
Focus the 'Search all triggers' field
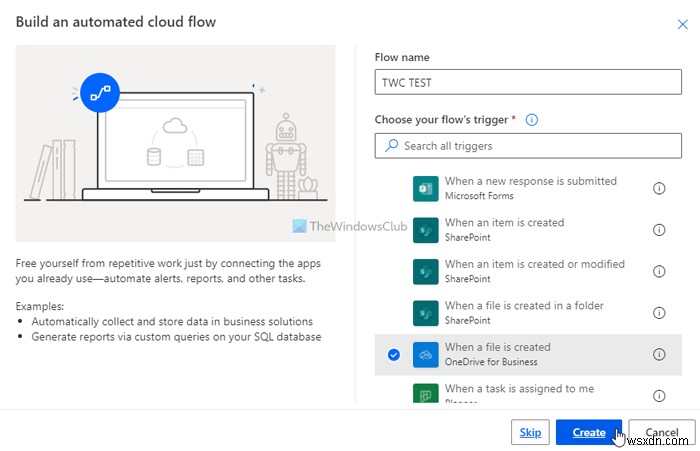click(x=528, y=146)
